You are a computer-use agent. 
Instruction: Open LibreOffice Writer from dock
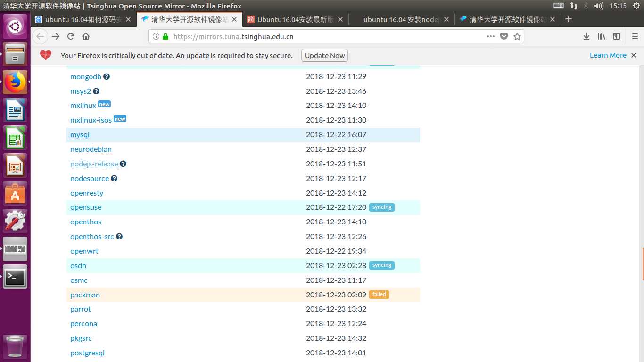(x=15, y=110)
